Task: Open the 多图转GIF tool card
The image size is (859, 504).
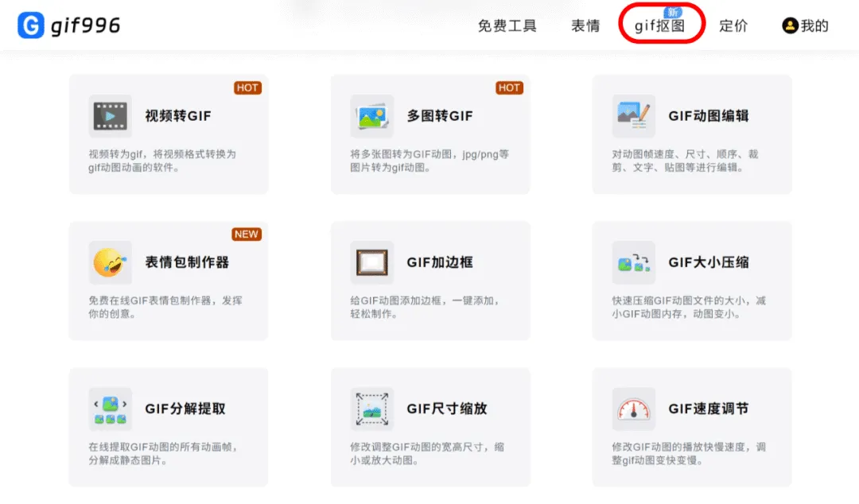Action: click(x=429, y=134)
